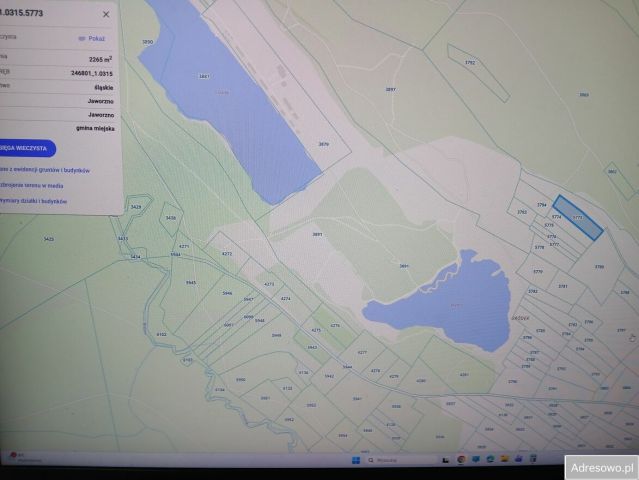Open the KSIĘGA WIECZYSTA button
The width and height of the screenshot is (639, 480).
(x=26, y=148)
